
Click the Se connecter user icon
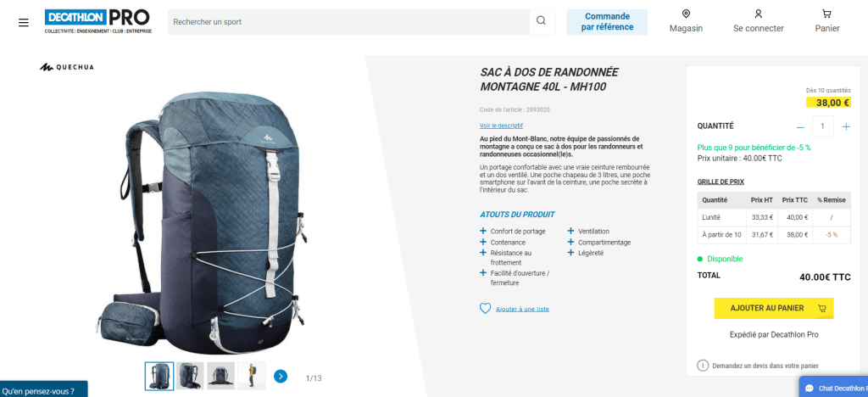(x=759, y=14)
